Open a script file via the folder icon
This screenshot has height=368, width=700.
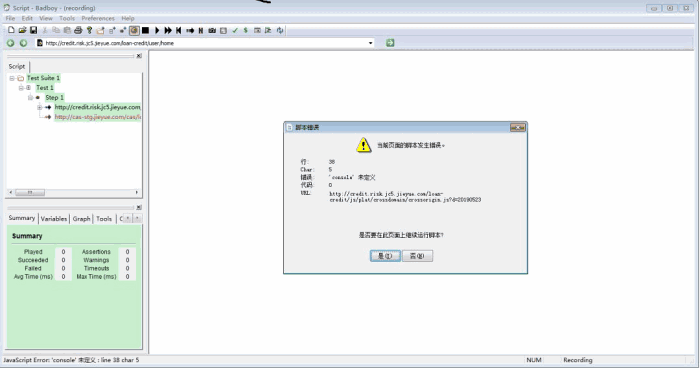(22, 30)
